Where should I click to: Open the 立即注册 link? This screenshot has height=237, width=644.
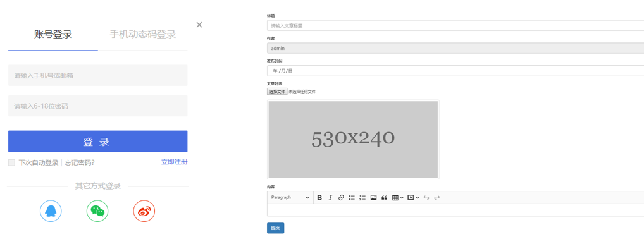pyautogui.click(x=174, y=162)
